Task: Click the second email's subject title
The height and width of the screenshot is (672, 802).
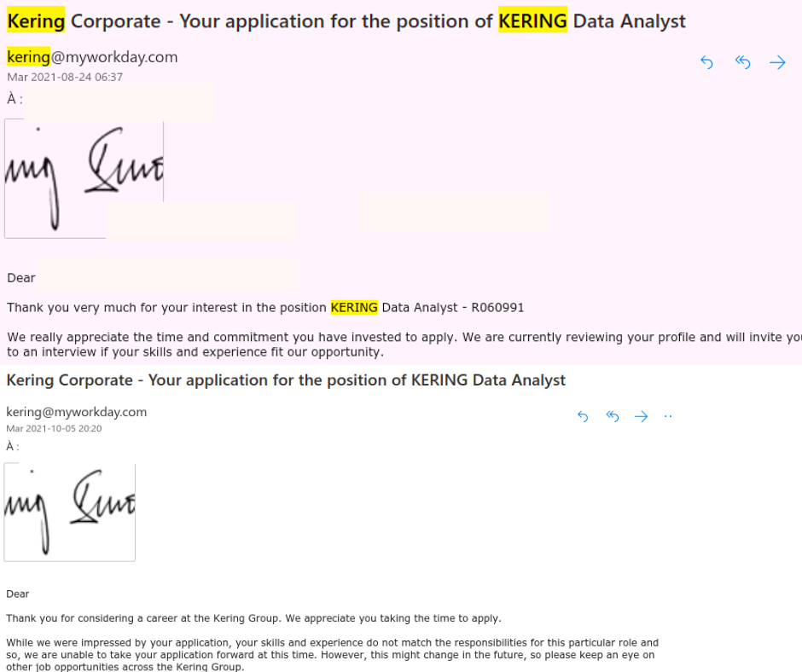Action: coord(286,380)
